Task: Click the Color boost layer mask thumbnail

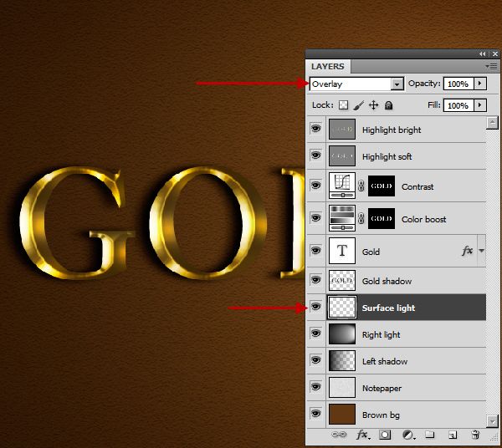Action: [382, 218]
